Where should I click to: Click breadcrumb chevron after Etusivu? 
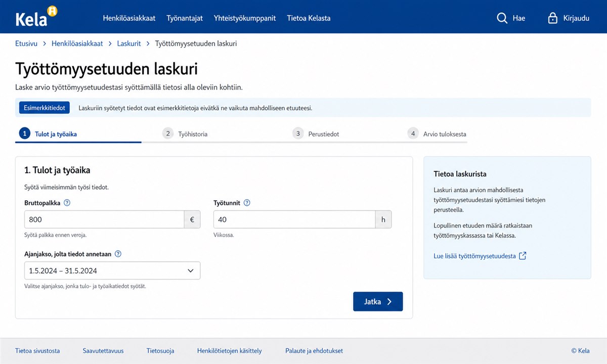click(x=45, y=43)
